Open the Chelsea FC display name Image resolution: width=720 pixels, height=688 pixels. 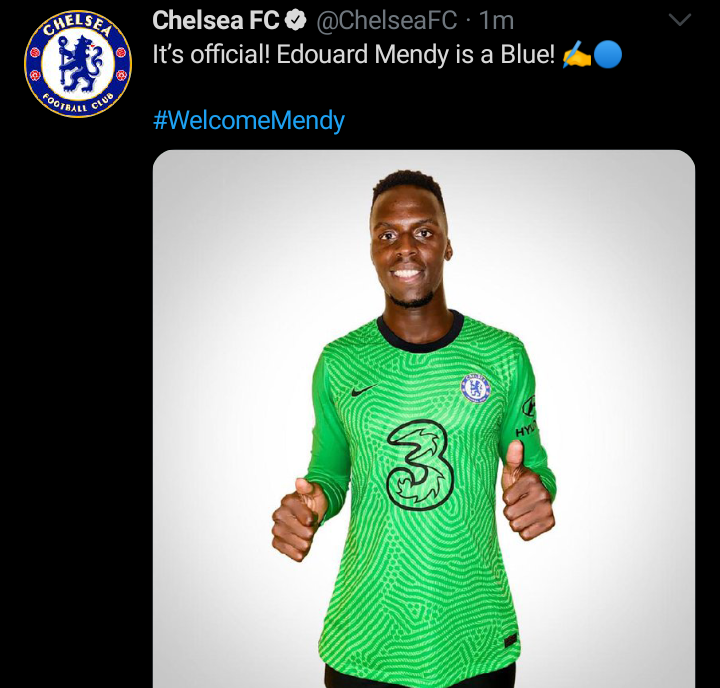pos(215,20)
